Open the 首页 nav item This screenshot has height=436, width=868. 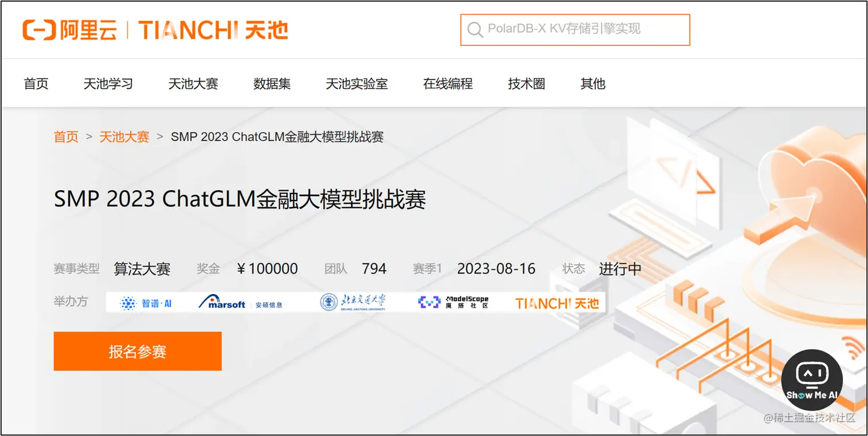[36, 84]
